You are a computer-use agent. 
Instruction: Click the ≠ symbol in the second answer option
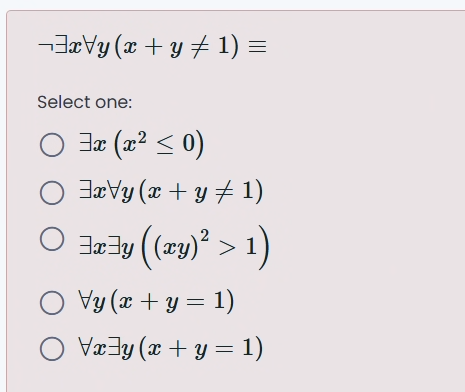[224, 192]
